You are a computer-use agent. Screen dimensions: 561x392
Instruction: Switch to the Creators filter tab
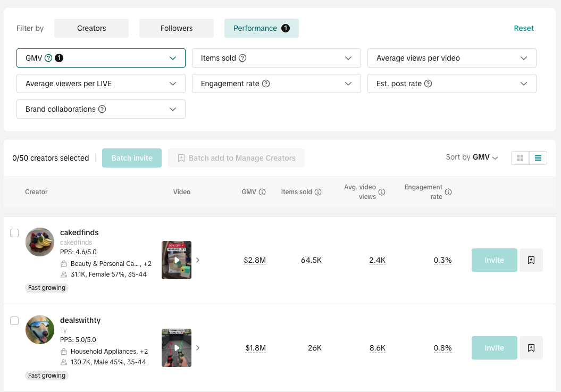(91, 28)
